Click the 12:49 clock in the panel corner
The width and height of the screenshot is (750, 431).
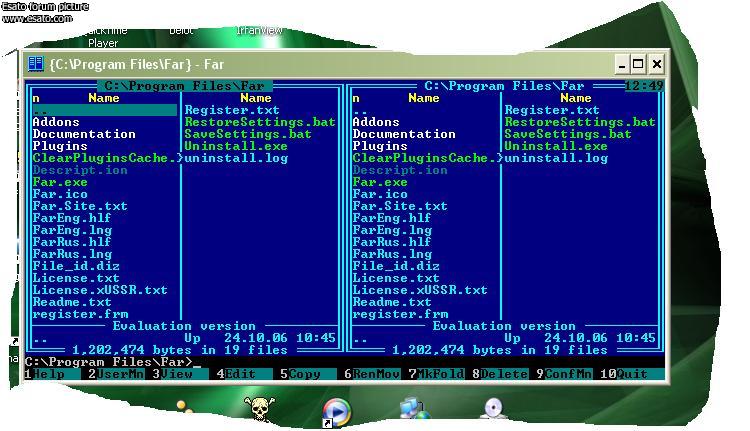coord(644,86)
